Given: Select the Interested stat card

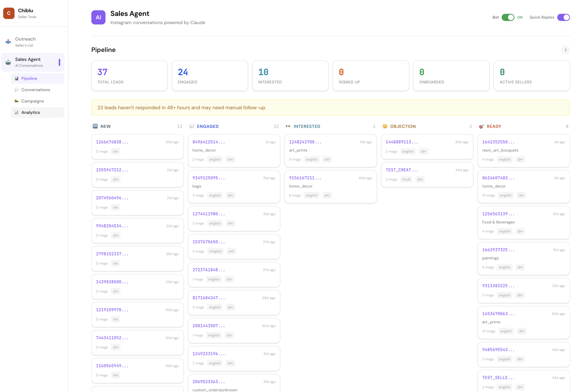Looking at the screenshot, I should pyautogui.click(x=290, y=76).
